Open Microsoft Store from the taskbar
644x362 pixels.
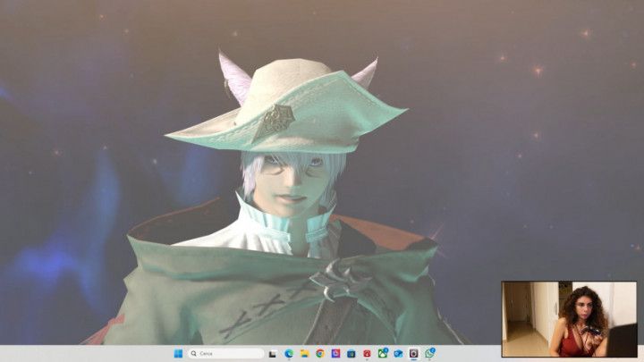(351, 353)
